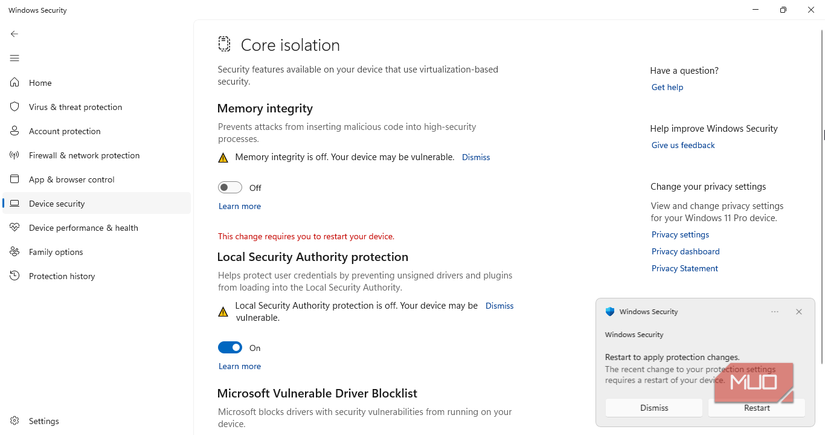Screen dimensions: 825x435
Task: Open Protection history page
Action: tap(97, 276)
